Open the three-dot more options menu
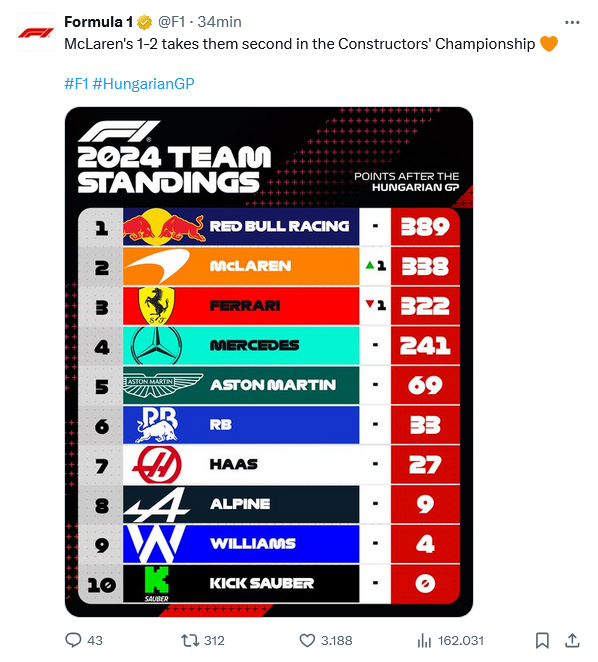This screenshot has height=662, width=598. 572,22
